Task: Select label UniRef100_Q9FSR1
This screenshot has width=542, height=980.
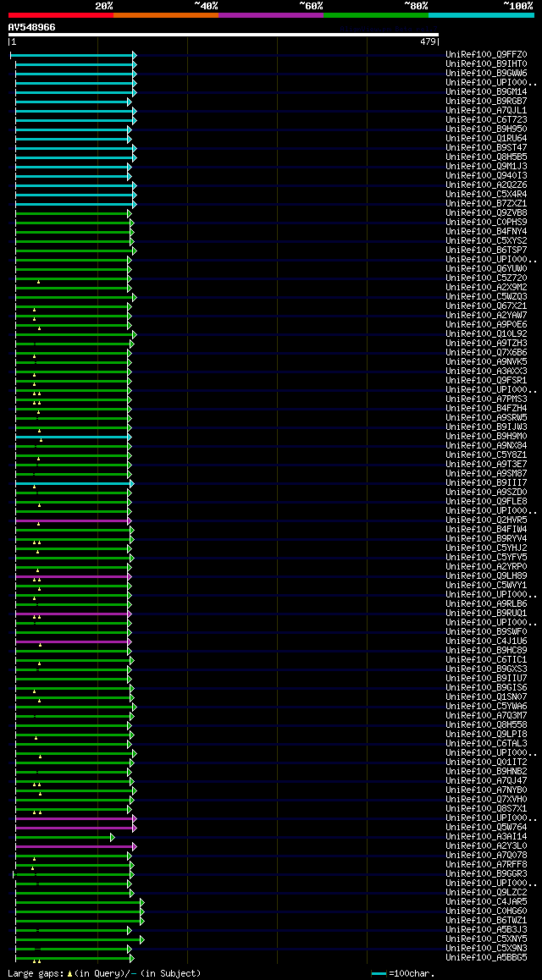Action: (x=486, y=381)
